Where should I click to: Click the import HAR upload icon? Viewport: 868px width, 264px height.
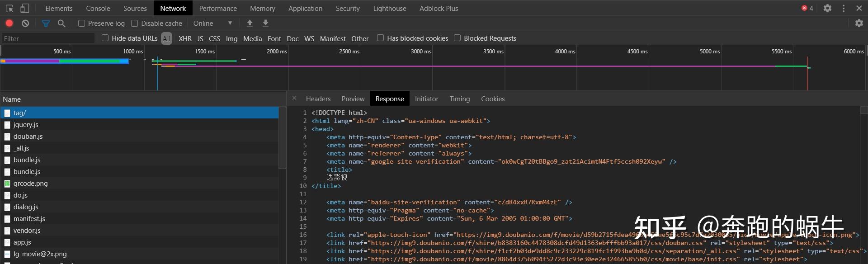(x=249, y=23)
